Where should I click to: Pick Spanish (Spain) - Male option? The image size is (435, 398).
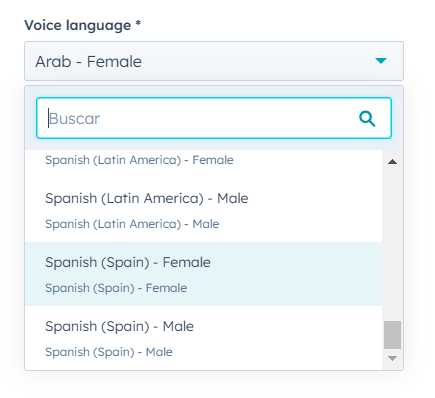(x=203, y=338)
